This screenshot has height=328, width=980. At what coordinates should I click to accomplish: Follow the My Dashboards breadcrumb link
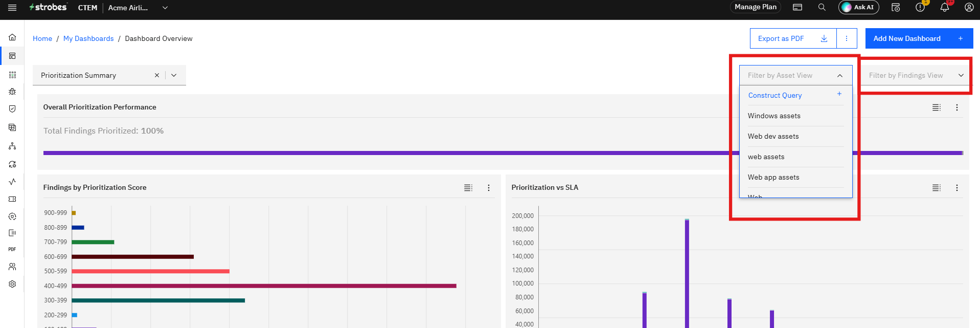pyautogui.click(x=88, y=38)
